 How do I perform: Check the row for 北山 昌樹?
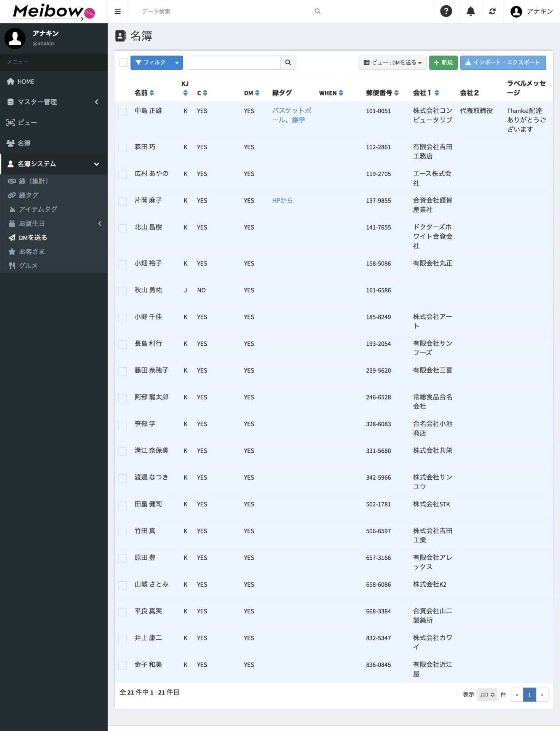pos(123,228)
